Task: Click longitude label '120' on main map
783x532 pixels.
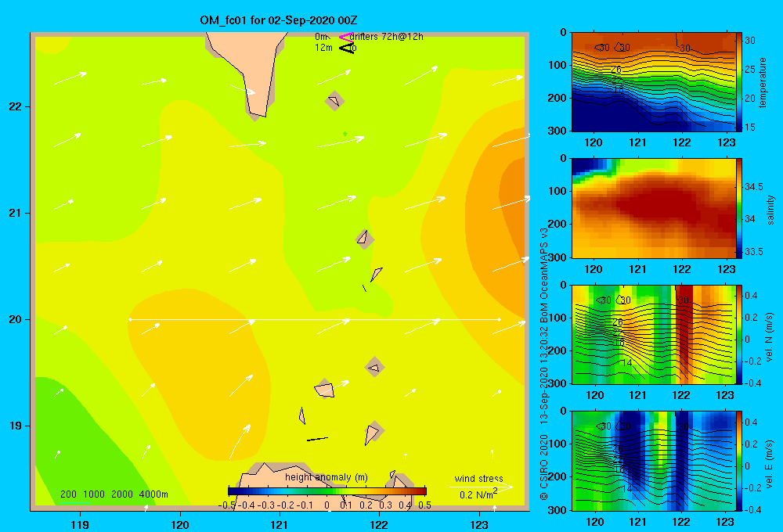Action: pos(180,524)
